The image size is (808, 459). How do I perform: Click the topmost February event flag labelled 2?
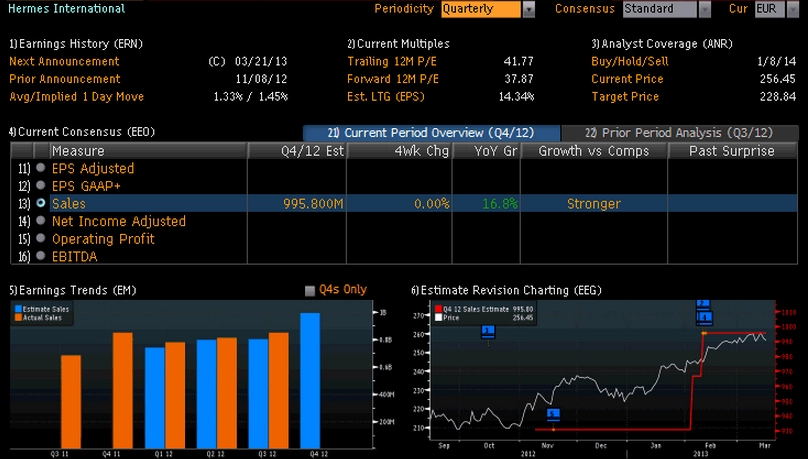pos(704,304)
